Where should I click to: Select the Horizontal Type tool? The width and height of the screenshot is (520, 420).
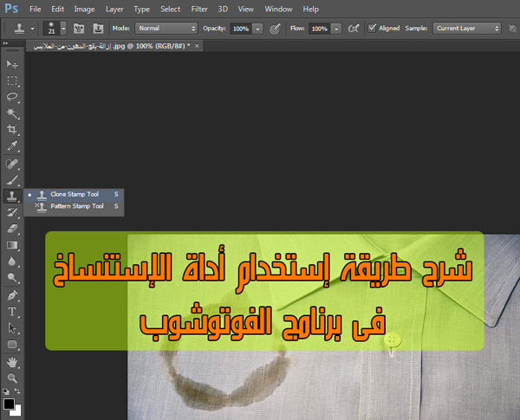tap(12, 312)
